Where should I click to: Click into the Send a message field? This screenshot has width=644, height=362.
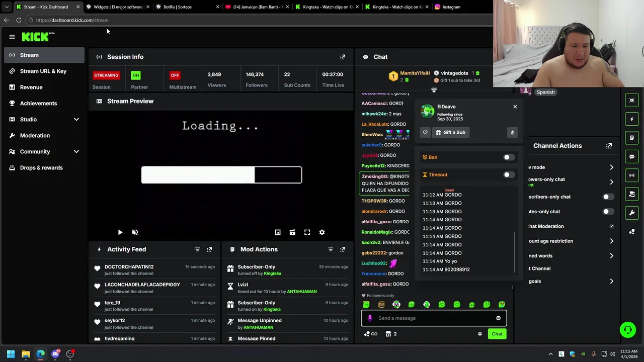coord(434,318)
